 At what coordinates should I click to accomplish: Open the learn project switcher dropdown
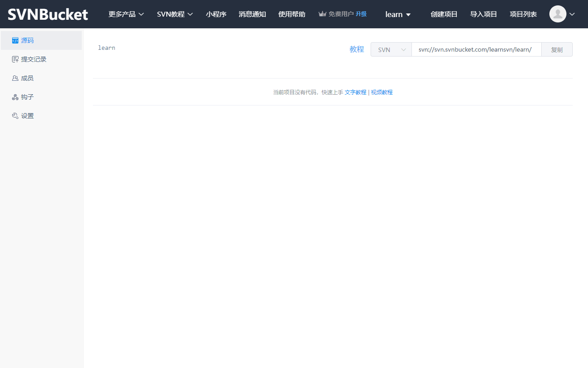pyautogui.click(x=398, y=14)
